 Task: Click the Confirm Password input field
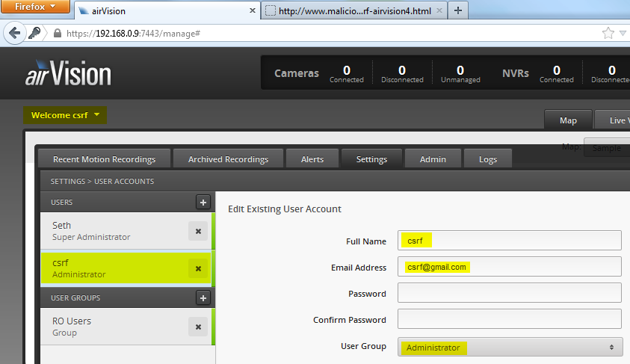click(510, 319)
